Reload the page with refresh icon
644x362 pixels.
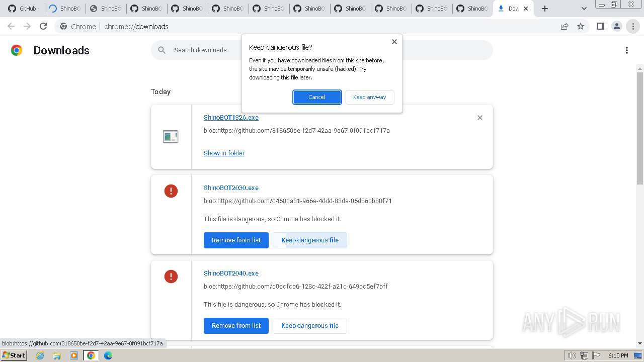[x=43, y=26]
